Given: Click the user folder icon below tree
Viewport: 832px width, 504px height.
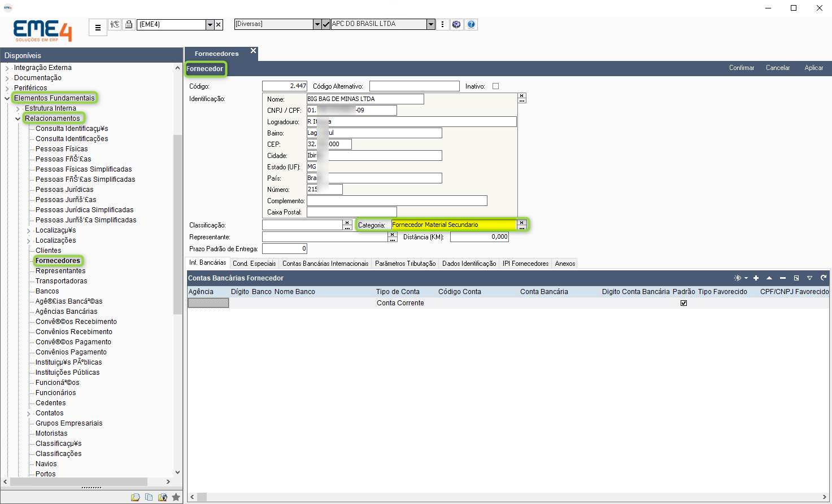Looking at the screenshot, I should 163,497.
